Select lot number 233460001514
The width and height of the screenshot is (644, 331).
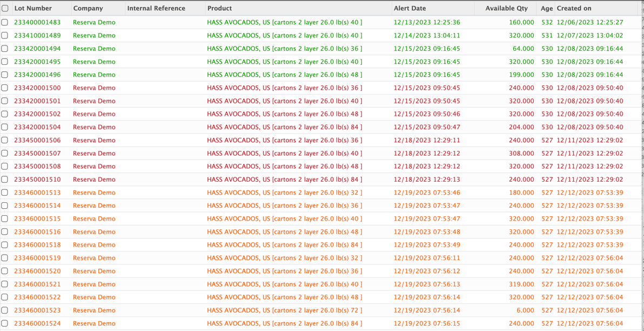37,206
